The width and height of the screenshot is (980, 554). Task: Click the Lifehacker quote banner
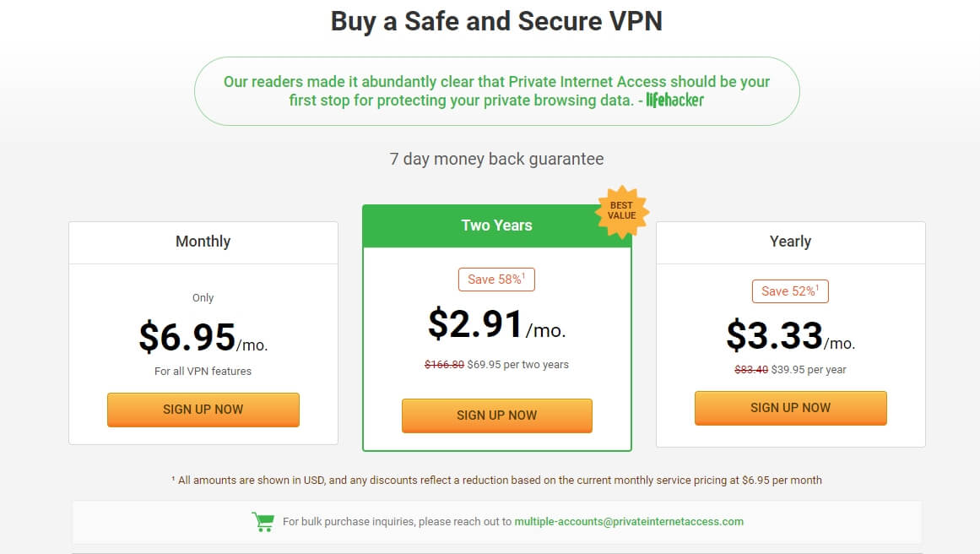click(x=497, y=91)
